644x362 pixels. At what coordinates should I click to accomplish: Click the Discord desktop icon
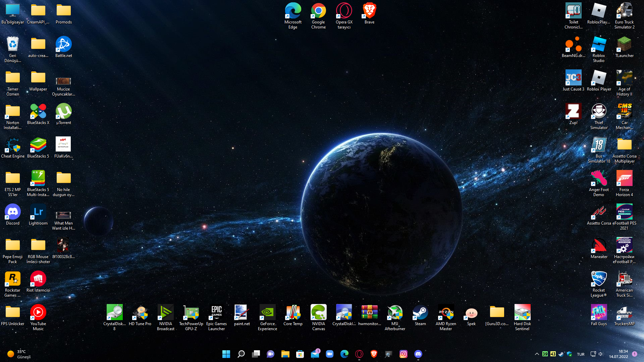point(13,215)
